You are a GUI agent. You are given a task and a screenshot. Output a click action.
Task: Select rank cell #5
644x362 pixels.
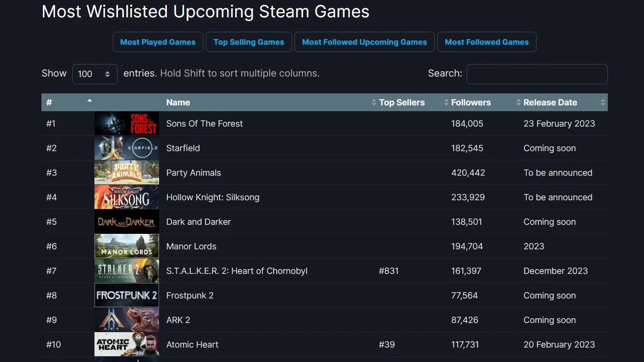click(x=51, y=222)
